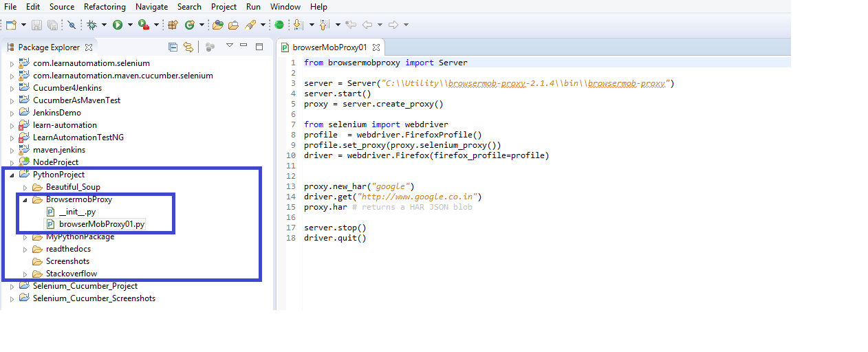
Task: Open Package Explorer view menu triangle
Action: 230,46
